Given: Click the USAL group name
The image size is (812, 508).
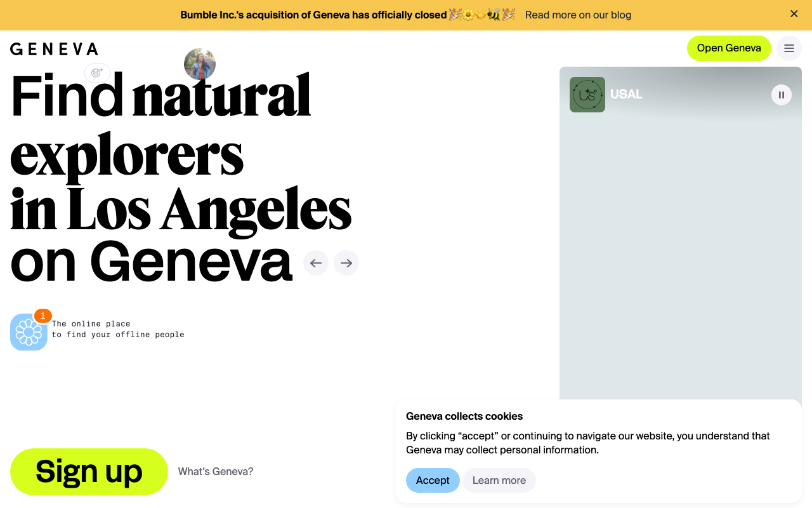Looking at the screenshot, I should point(626,95).
